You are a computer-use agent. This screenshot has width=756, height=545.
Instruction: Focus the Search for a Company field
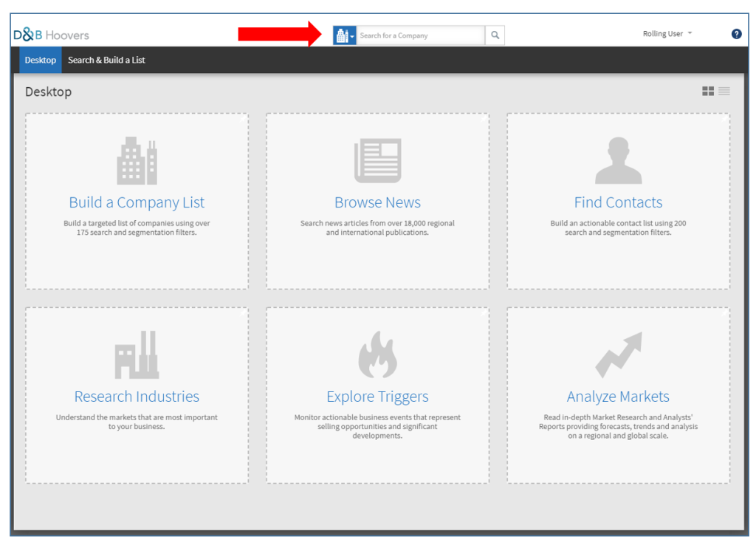pyautogui.click(x=420, y=35)
